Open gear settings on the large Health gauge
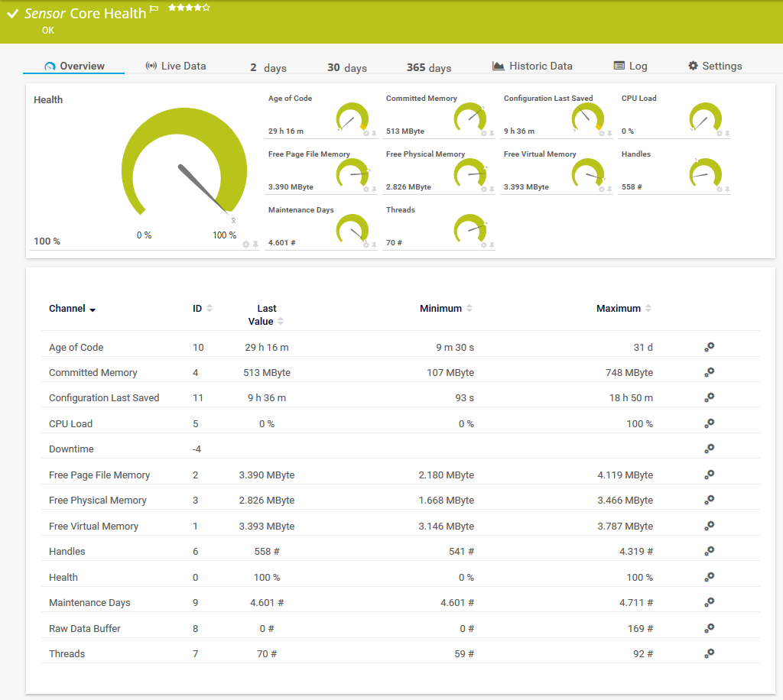 245,244
